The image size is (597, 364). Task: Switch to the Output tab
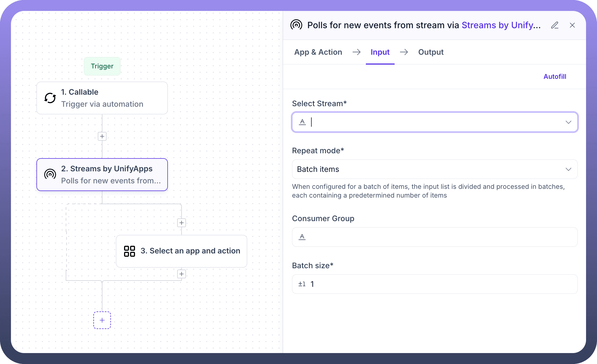click(431, 52)
